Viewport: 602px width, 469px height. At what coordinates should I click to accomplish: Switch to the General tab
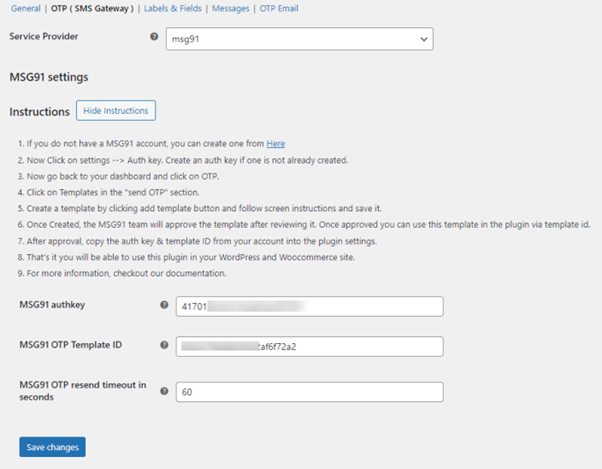24,8
